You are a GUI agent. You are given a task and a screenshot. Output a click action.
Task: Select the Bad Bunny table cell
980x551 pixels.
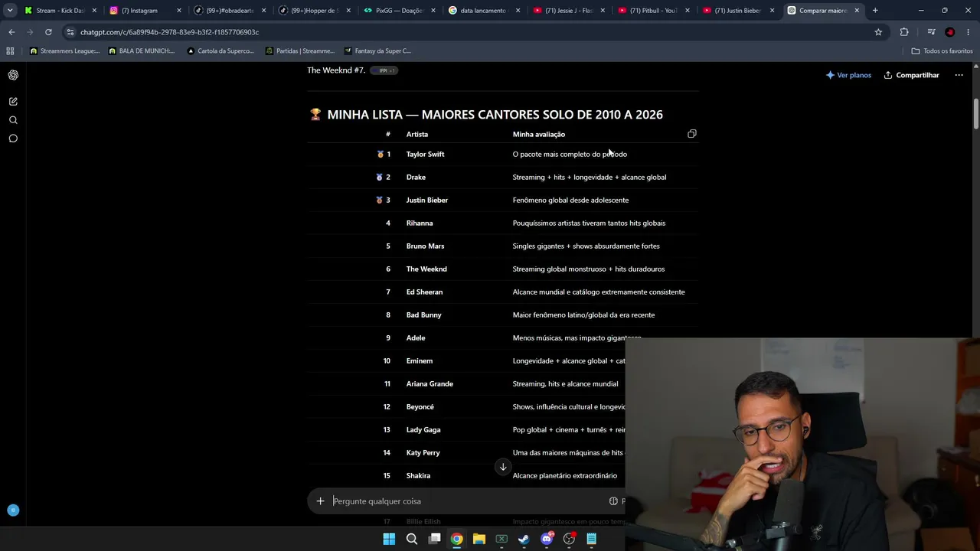(423, 315)
